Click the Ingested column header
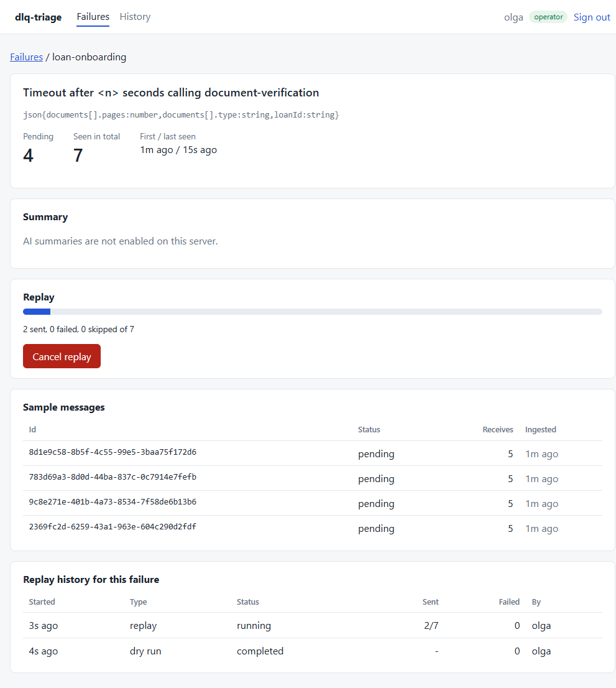 click(x=541, y=430)
